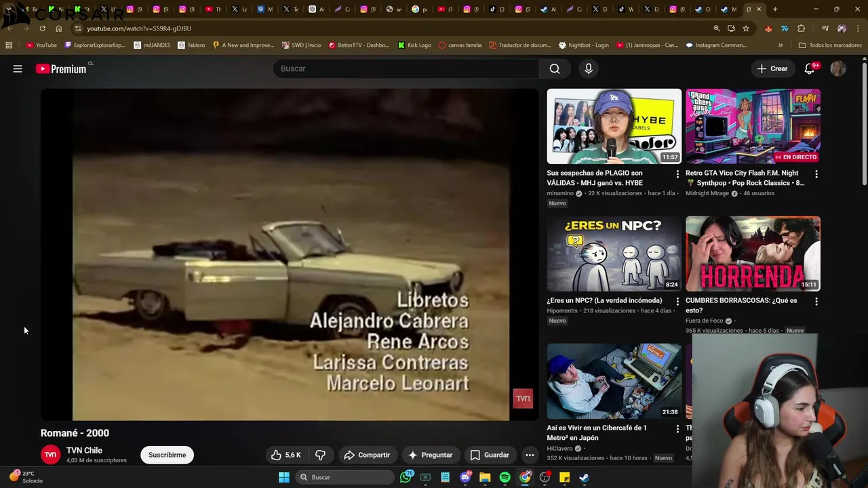Open the YouTube guide hamburger menu

(18, 68)
